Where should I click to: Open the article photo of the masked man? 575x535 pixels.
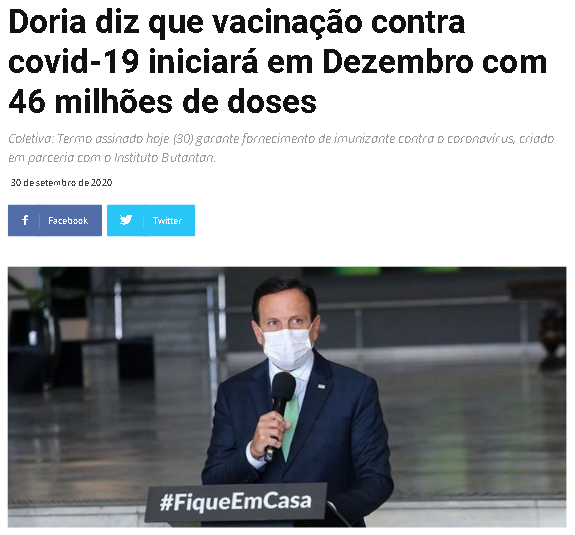pyautogui.click(x=287, y=397)
